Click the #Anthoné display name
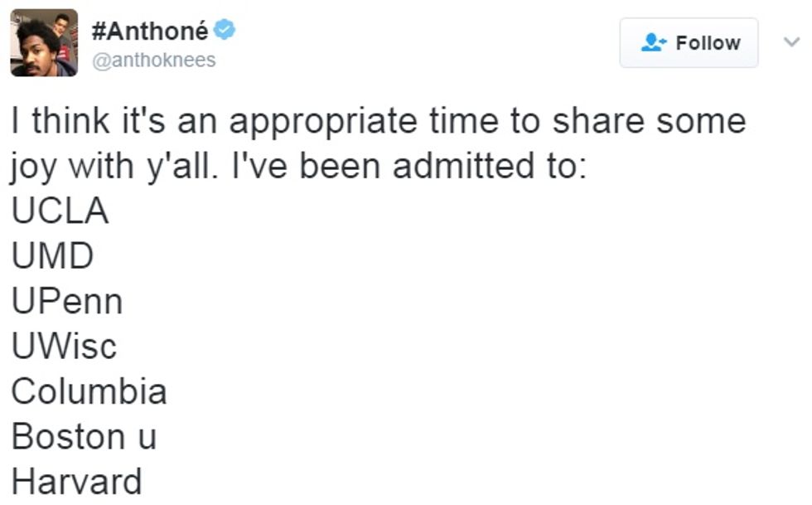 tap(149, 32)
